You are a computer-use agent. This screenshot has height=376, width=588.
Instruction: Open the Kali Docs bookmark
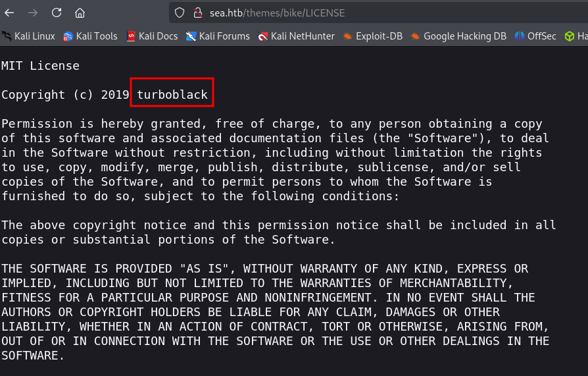[152, 36]
